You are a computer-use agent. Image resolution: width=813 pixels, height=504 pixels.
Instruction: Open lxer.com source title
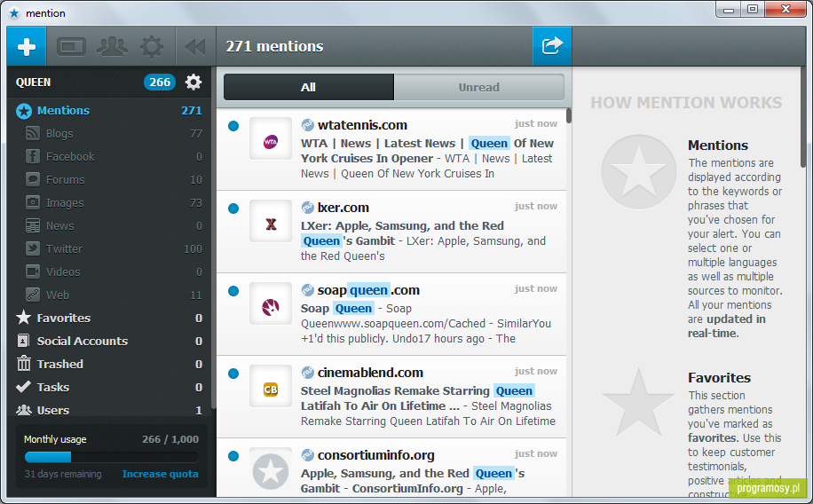tap(343, 208)
